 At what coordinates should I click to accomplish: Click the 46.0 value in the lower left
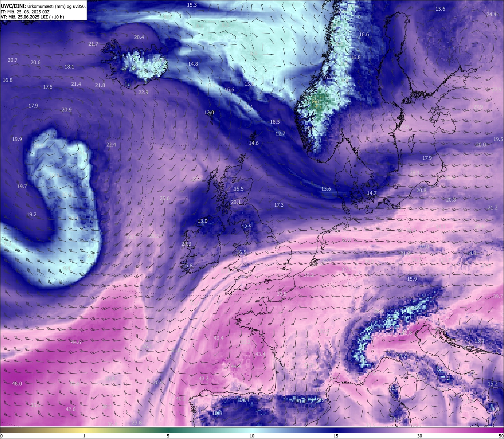[x=17, y=383]
